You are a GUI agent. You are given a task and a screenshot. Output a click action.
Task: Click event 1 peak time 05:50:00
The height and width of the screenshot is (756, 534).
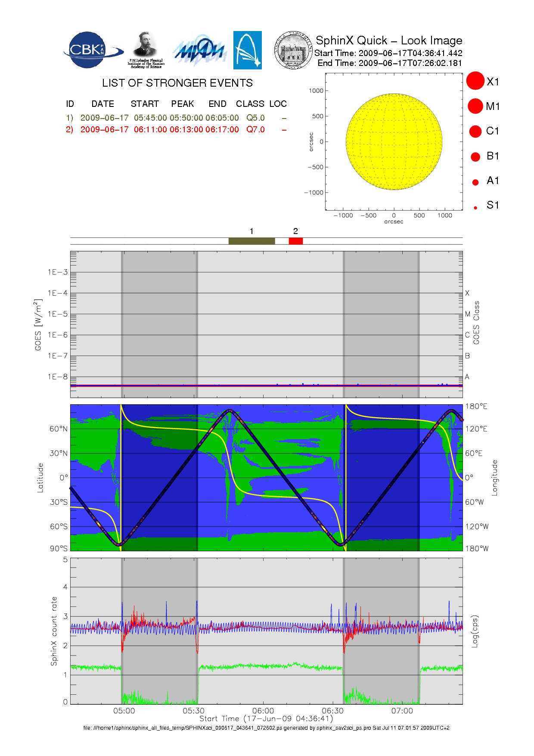186,118
